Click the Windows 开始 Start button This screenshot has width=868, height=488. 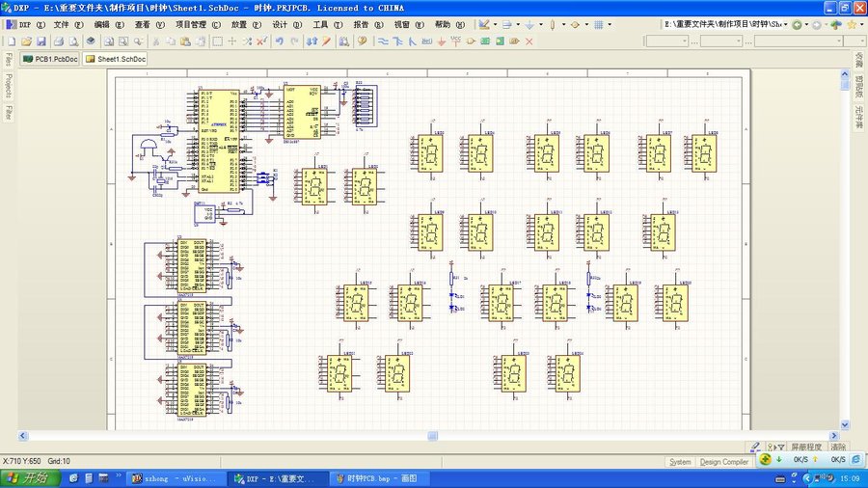29,478
